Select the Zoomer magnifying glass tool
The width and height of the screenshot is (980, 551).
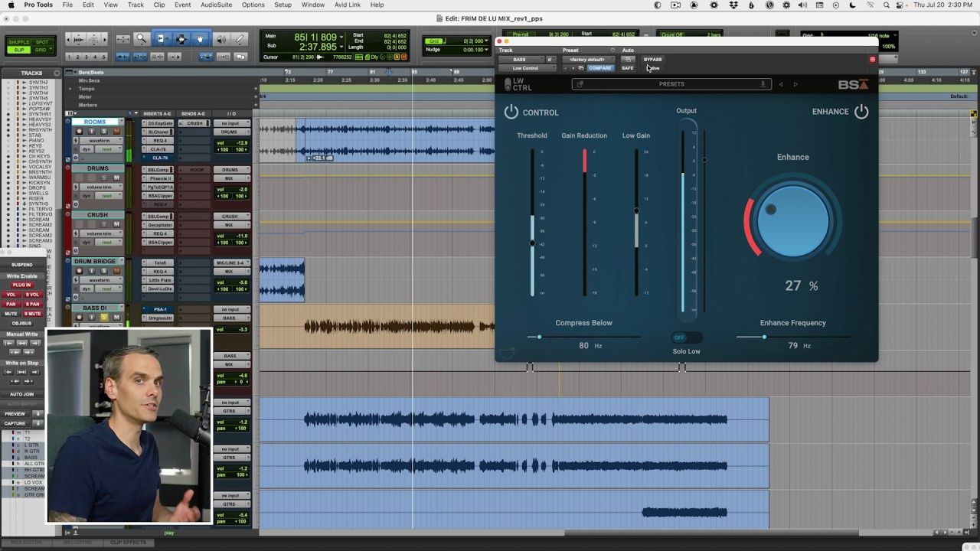[x=142, y=39]
